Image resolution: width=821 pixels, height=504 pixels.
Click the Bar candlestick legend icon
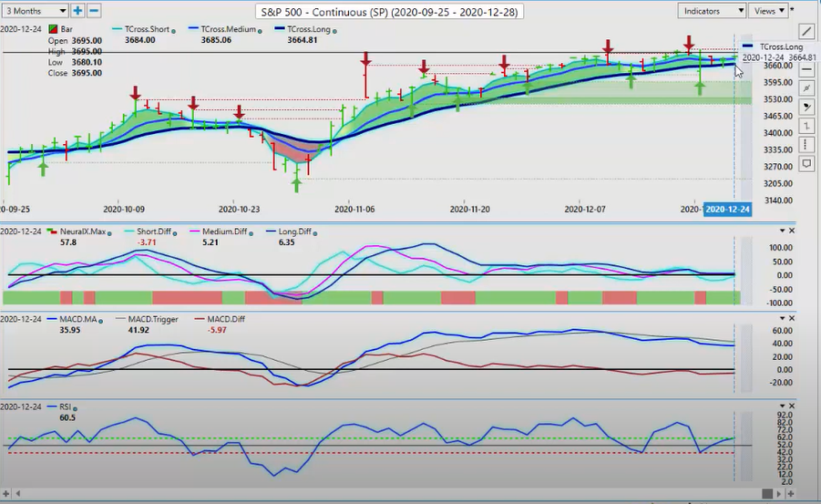click(x=53, y=29)
